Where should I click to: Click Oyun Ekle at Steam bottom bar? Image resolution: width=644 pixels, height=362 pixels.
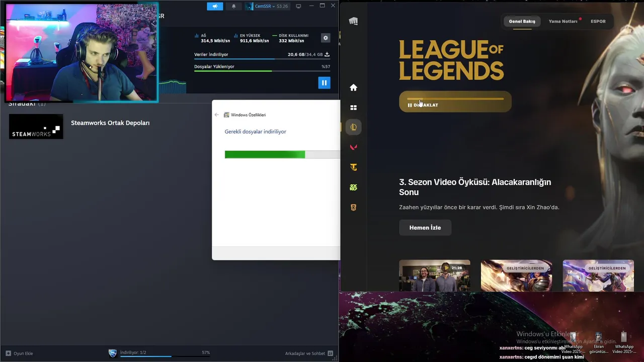click(19, 353)
